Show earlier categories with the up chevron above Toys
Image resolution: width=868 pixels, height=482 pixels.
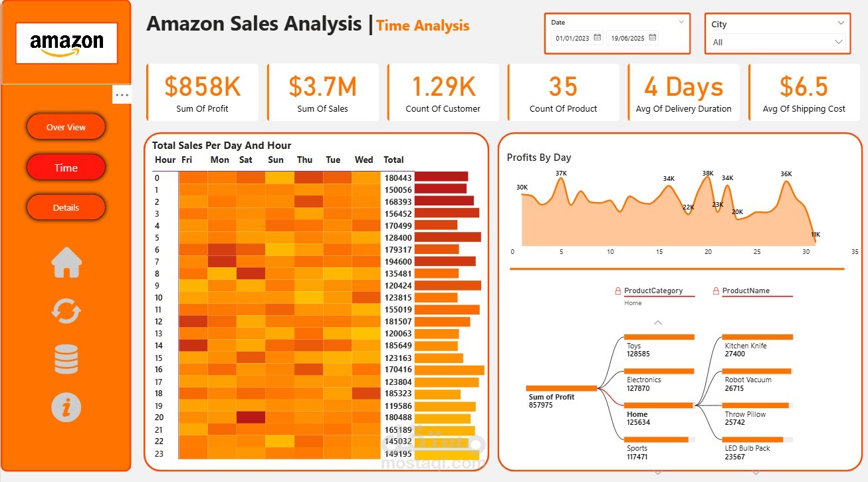point(658,322)
